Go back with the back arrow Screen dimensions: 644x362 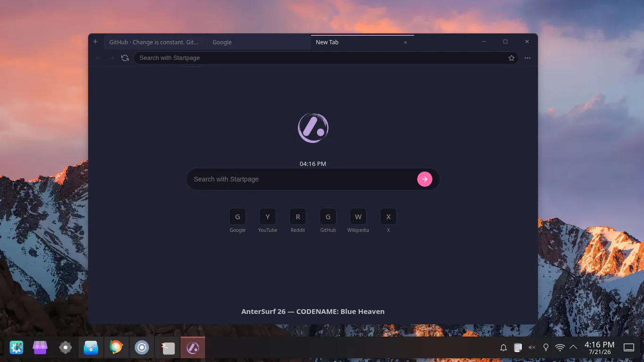[99, 58]
